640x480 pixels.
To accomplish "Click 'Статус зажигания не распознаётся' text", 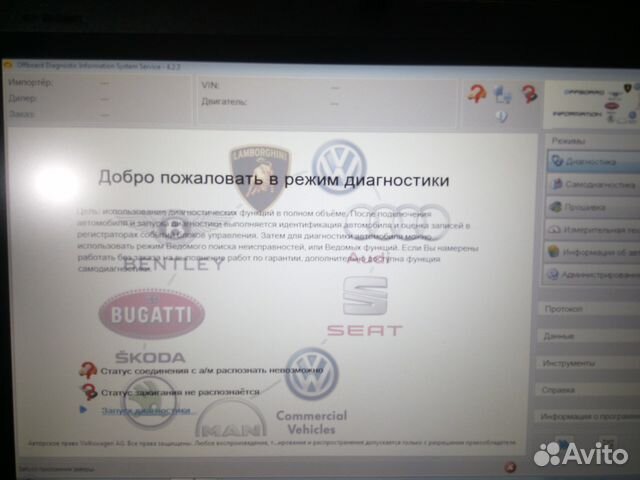I will coord(180,392).
